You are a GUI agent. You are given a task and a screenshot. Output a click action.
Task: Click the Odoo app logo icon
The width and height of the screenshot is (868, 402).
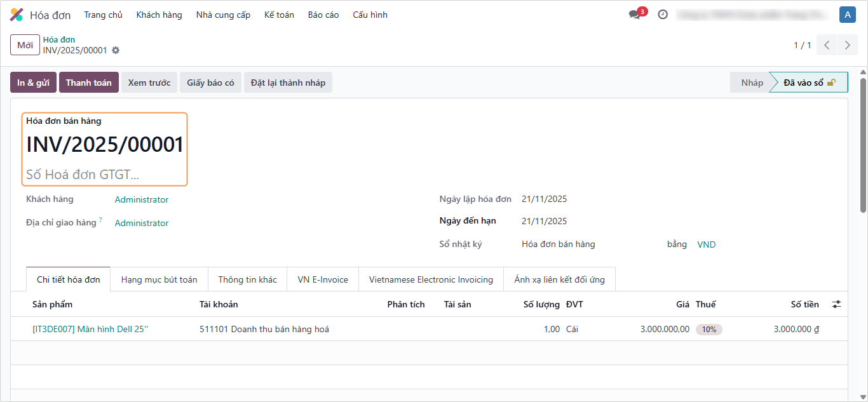pyautogui.click(x=17, y=15)
